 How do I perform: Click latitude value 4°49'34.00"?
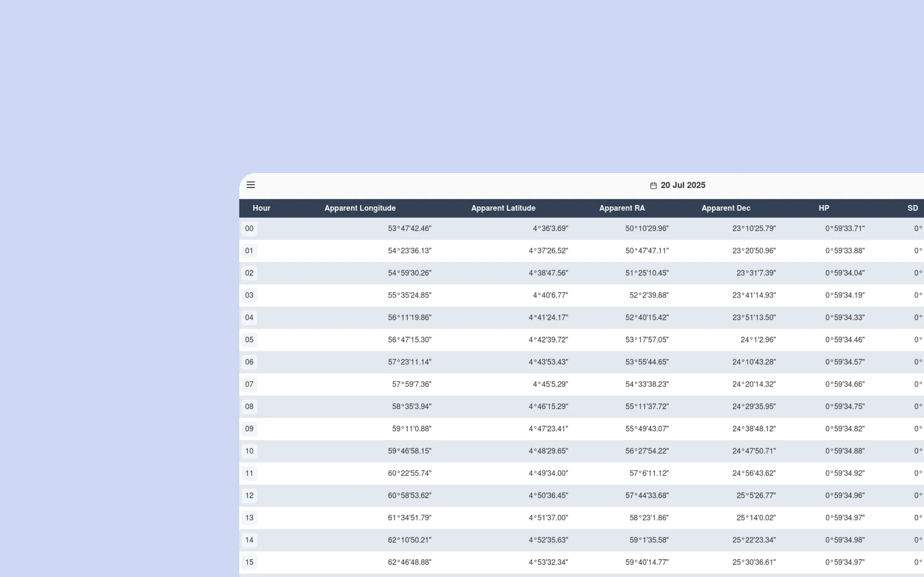coord(548,473)
